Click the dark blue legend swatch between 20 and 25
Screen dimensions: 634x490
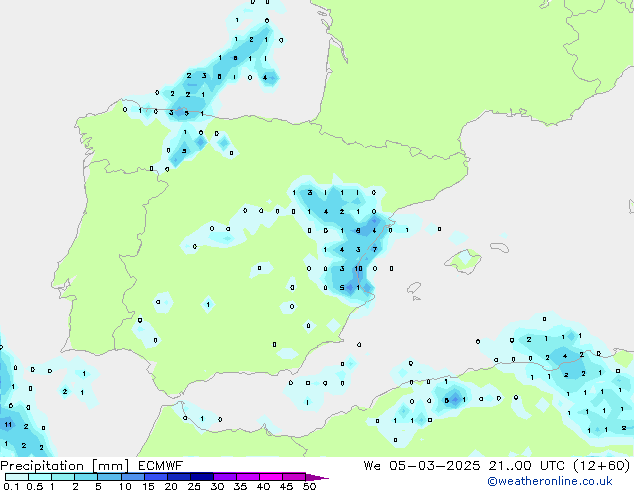click(178, 477)
